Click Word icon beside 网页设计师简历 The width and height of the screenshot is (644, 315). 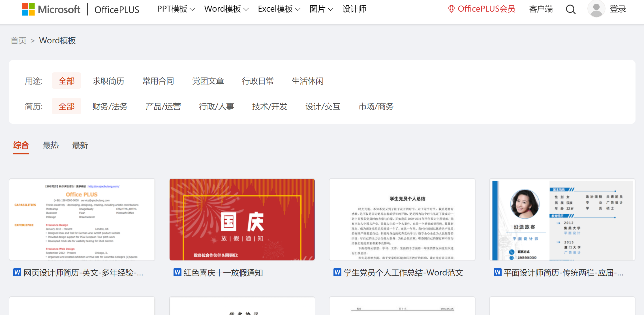pyautogui.click(x=17, y=272)
